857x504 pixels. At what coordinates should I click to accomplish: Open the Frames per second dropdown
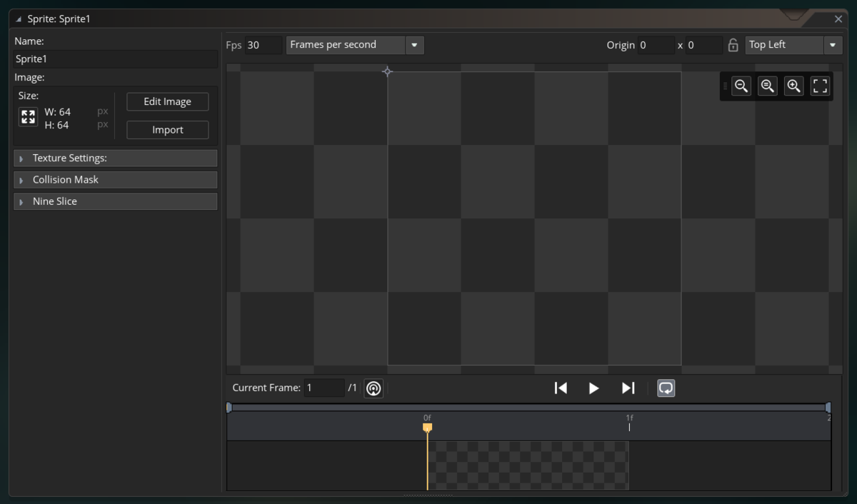(x=355, y=45)
